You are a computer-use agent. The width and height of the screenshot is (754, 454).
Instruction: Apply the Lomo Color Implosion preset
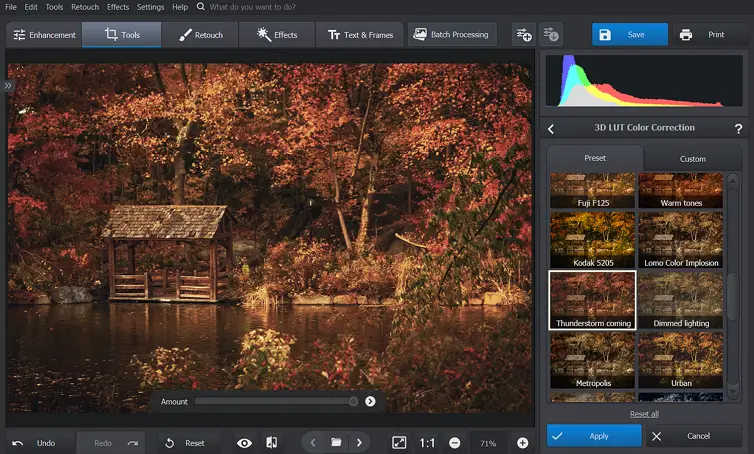[680, 240]
